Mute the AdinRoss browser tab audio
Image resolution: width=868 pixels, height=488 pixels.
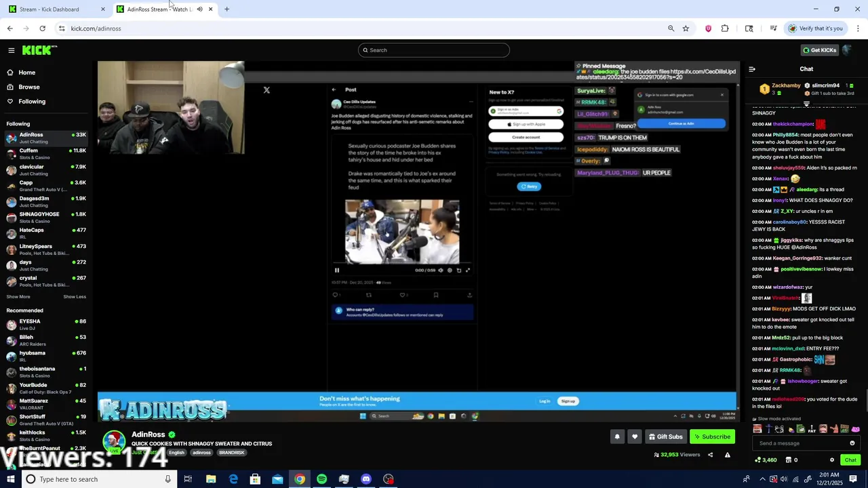tap(199, 9)
